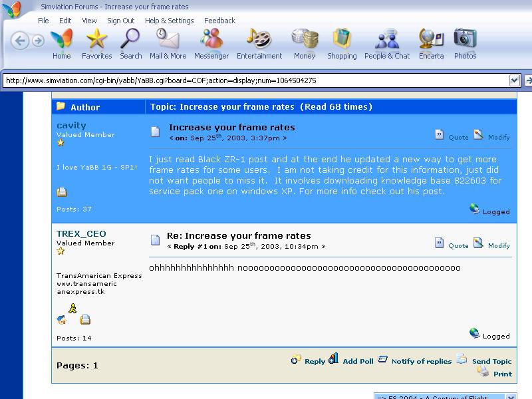
Task: Click the Modify link on cavity's post
Action: point(499,138)
